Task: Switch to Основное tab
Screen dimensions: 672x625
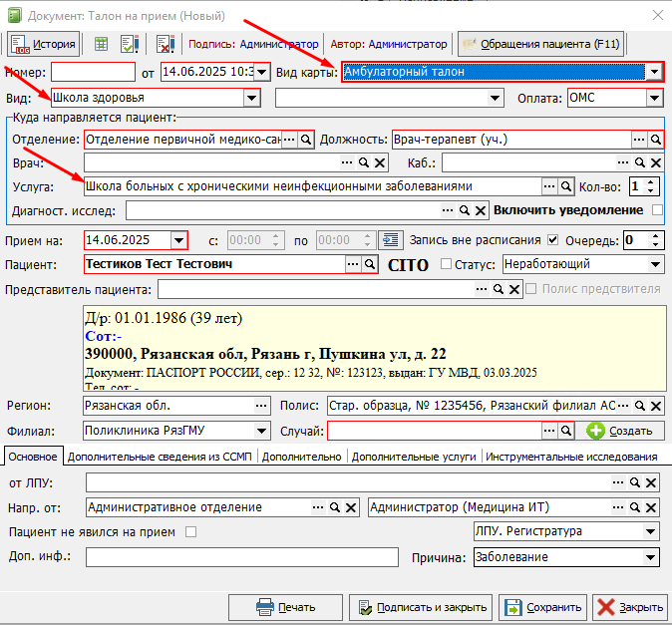Action: click(x=33, y=457)
